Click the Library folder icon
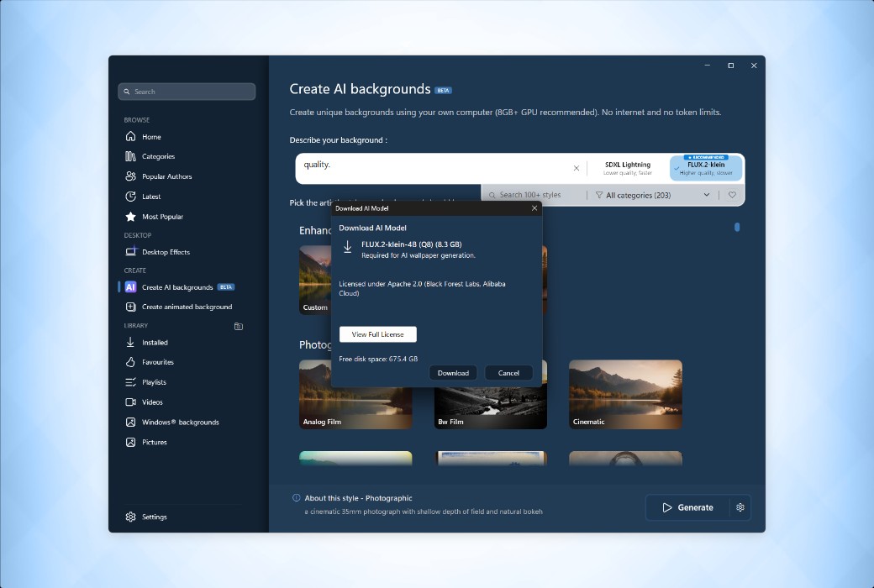874x588 pixels. 239,326
